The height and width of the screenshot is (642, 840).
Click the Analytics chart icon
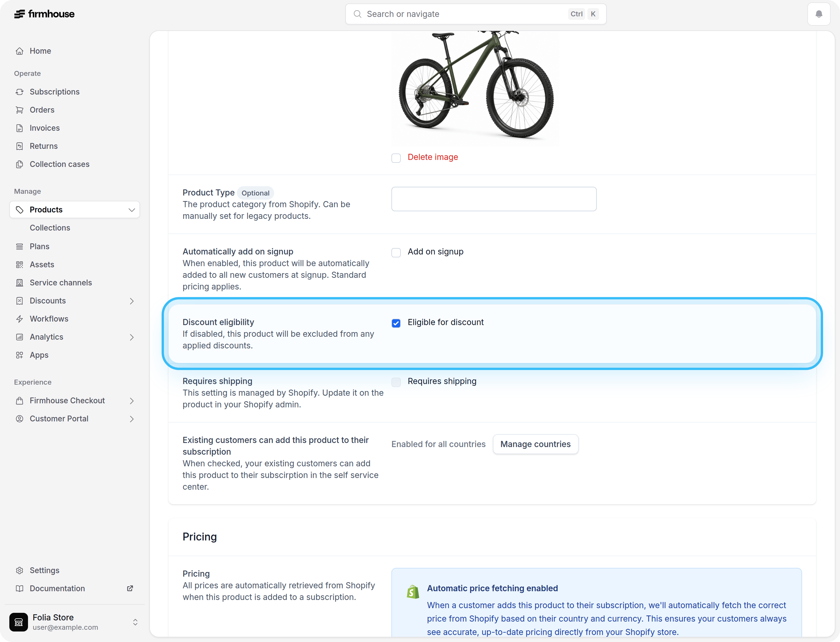pos(20,337)
